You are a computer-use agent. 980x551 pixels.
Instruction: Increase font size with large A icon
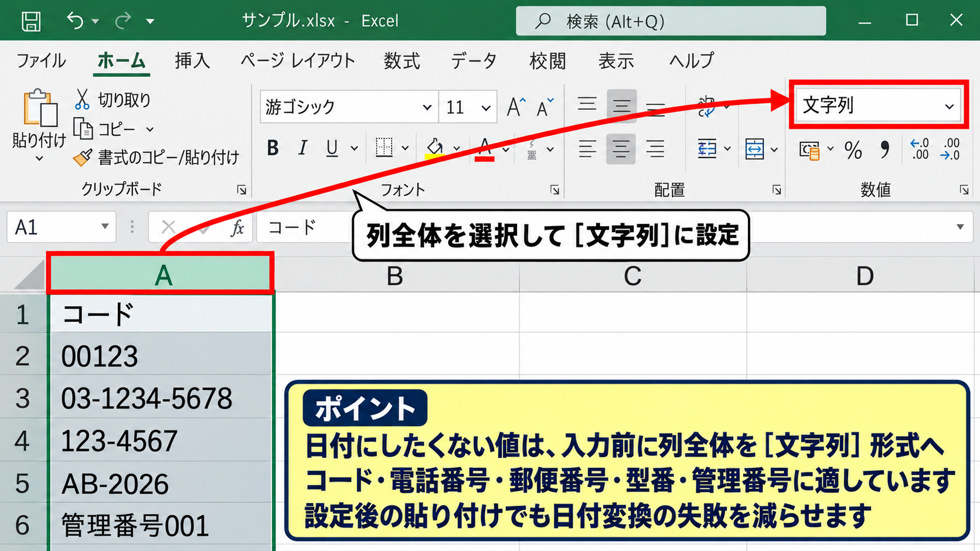[x=516, y=107]
